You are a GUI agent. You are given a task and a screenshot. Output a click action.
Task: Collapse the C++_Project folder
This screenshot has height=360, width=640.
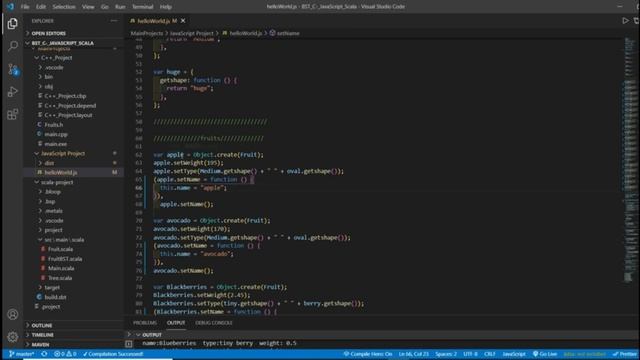pos(56,58)
